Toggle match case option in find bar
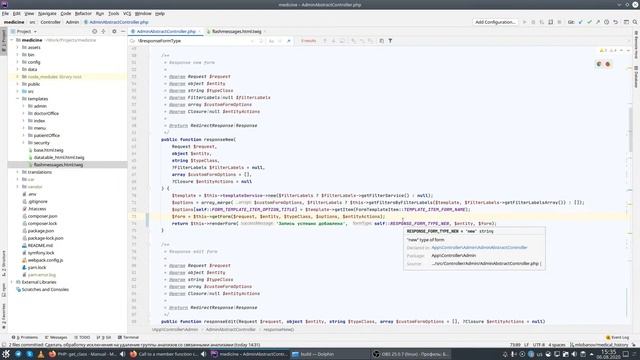The width and height of the screenshot is (640, 360). pyautogui.click(x=271, y=41)
